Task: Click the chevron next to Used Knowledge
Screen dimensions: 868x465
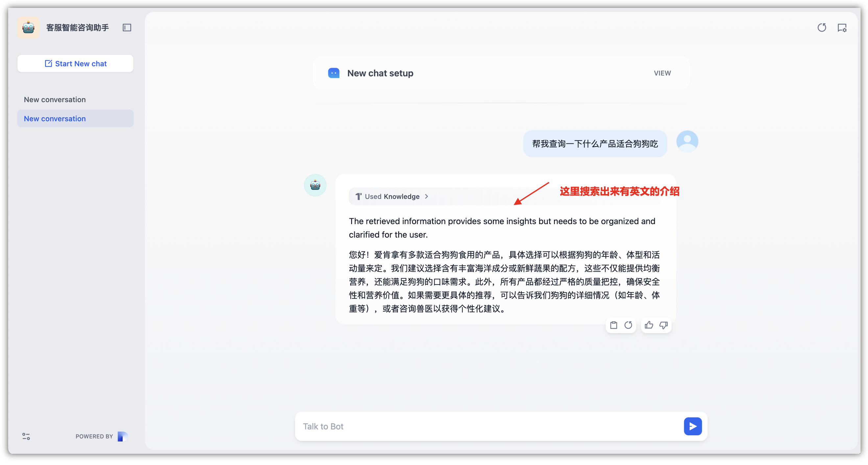Action: click(426, 196)
